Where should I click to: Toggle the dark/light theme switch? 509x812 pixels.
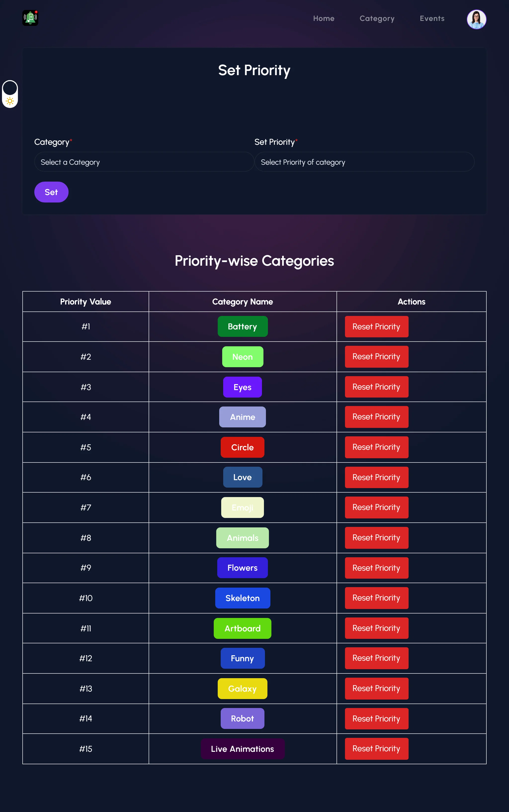click(10, 94)
